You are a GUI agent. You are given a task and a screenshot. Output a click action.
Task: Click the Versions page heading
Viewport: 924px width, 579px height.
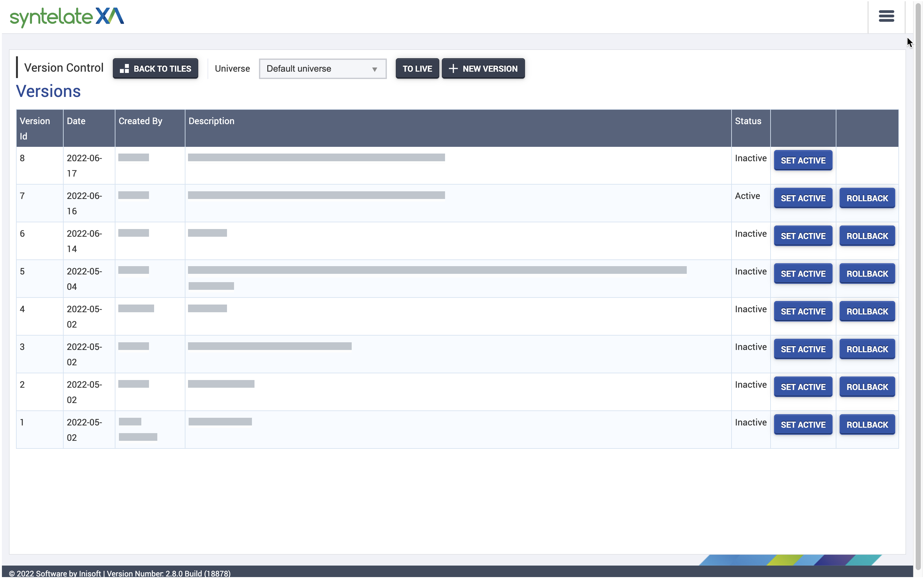pyautogui.click(x=48, y=91)
